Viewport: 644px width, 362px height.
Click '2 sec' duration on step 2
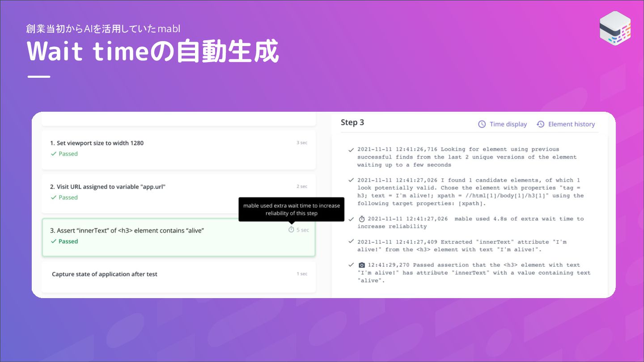[302, 186]
